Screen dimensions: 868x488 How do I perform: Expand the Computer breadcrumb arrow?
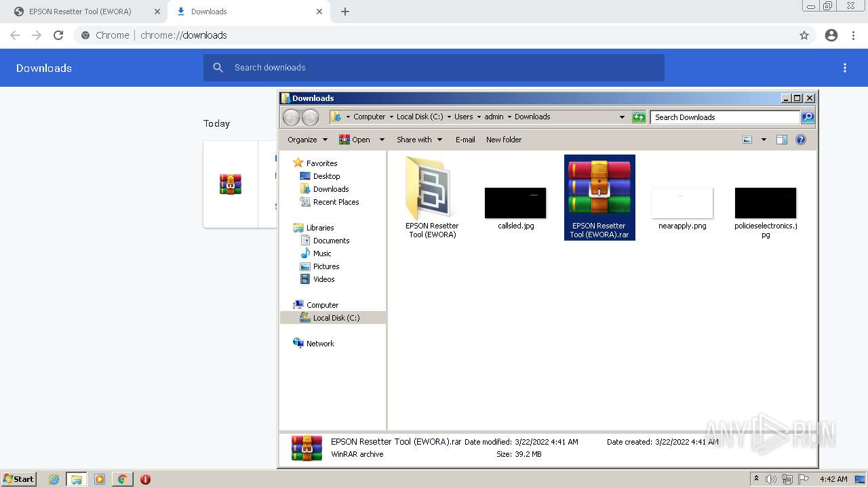tap(391, 117)
